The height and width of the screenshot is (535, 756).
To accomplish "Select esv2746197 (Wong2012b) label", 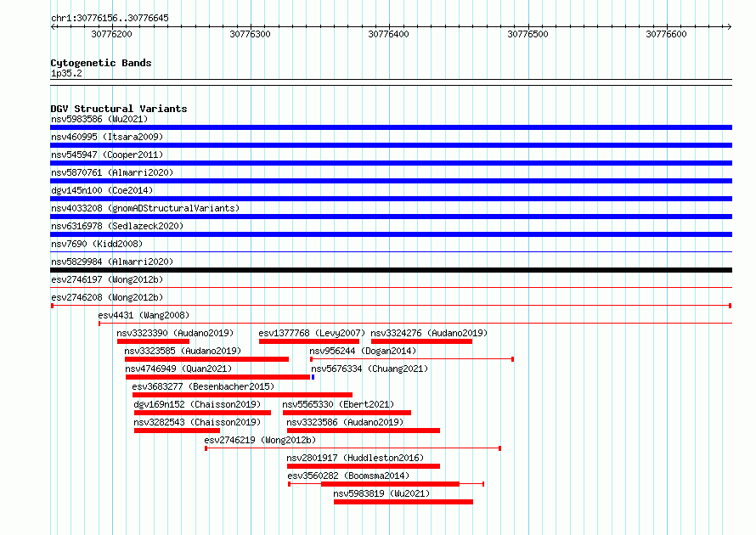I will (107, 279).
